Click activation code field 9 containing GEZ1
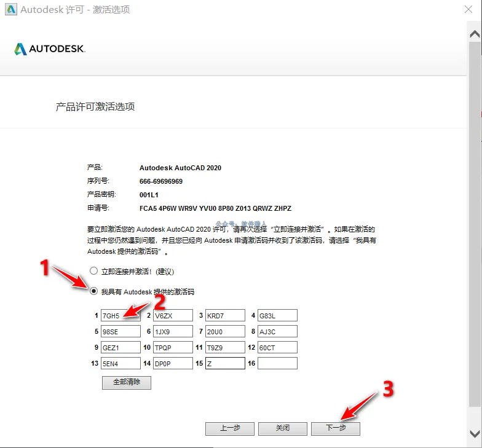This screenshot has width=482, height=448. (120, 347)
